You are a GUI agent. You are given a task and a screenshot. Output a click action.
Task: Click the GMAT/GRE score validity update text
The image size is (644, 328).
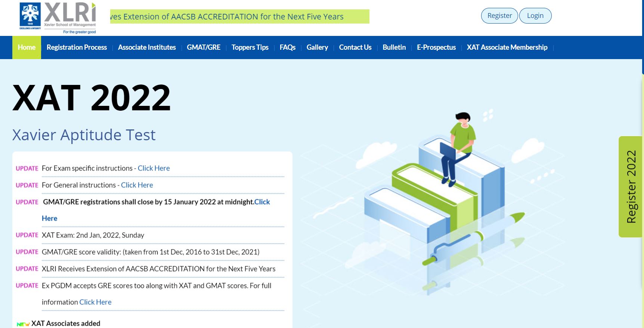(x=151, y=252)
